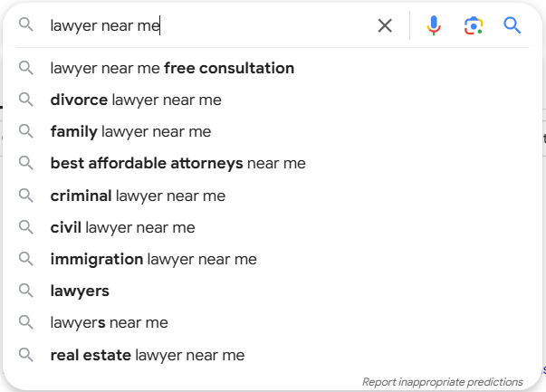Choose 'divorce lawyer near me' suggestion
The image size is (546, 392).
136,100
